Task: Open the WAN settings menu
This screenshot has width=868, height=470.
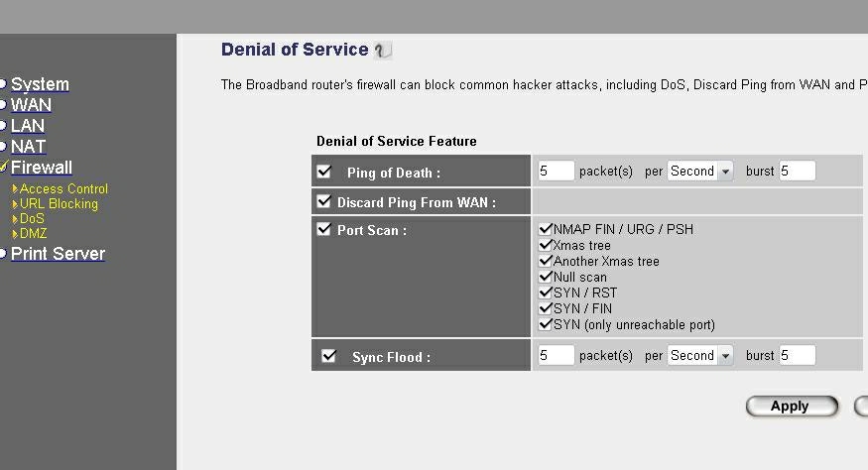Action: tap(31, 105)
